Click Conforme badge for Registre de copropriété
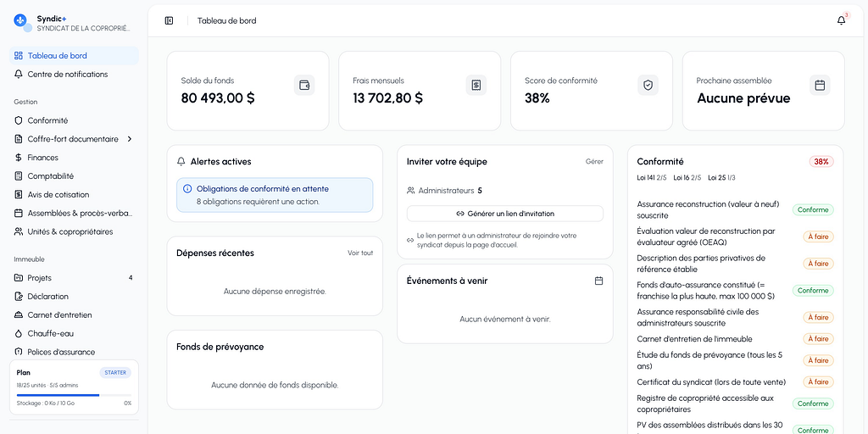Screen dimensions: 868x434 813,403
